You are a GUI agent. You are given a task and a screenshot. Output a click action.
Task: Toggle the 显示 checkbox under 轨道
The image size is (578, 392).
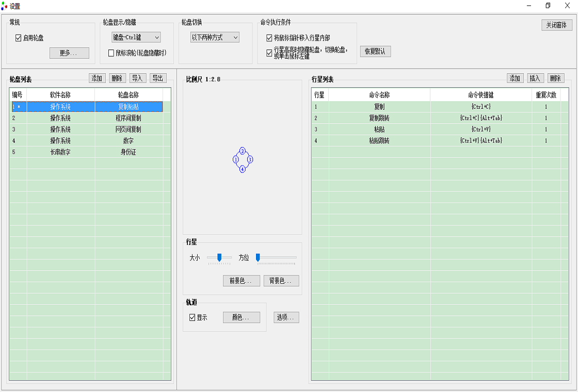192,317
